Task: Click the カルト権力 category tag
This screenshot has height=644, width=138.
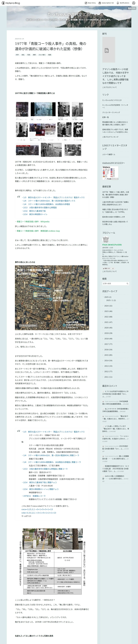Action: (x=42, y=55)
